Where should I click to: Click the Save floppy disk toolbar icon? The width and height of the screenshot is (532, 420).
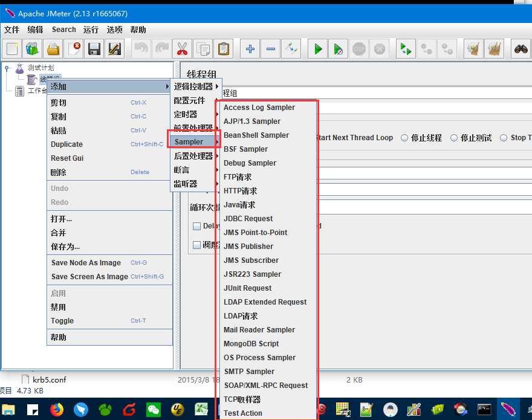click(x=94, y=49)
